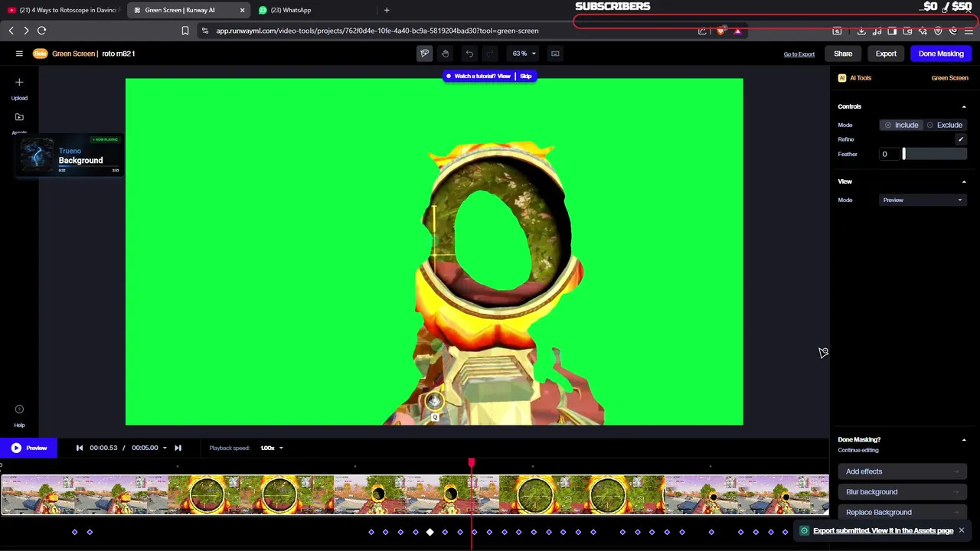Adjust the Feather slider

point(935,155)
